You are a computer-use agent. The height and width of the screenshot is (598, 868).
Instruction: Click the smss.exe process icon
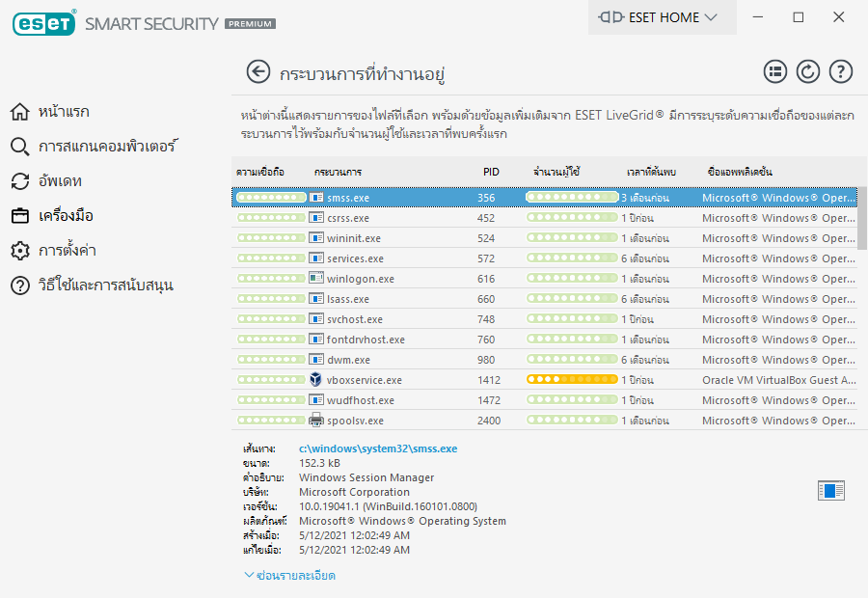point(316,197)
